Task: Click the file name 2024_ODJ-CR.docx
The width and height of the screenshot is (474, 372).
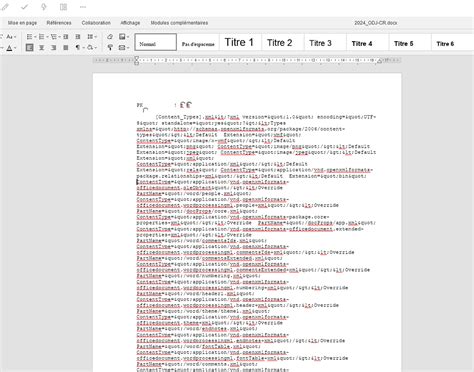Action: point(376,23)
